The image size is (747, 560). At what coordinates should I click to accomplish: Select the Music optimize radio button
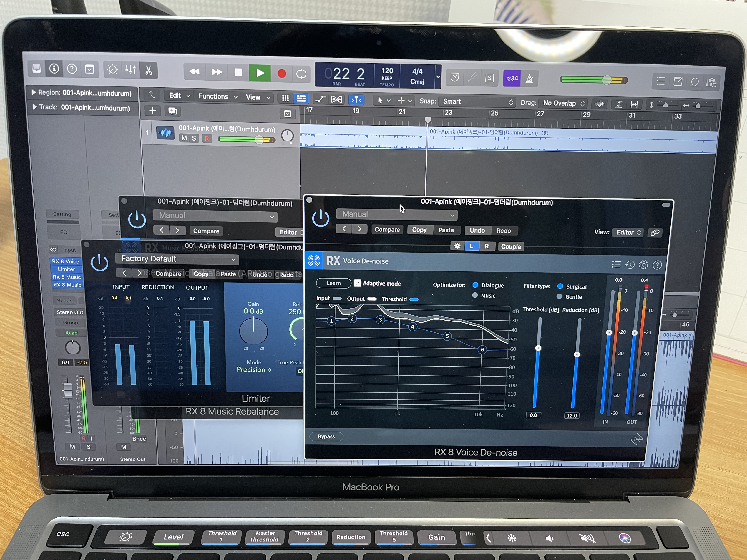[x=475, y=295]
